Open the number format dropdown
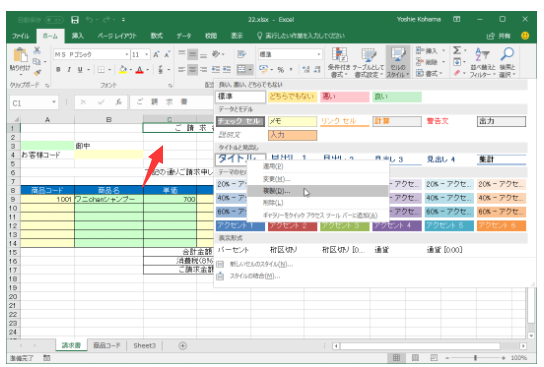Image resolution: width=544 pixels, height=367 pixels. point(318,54)
